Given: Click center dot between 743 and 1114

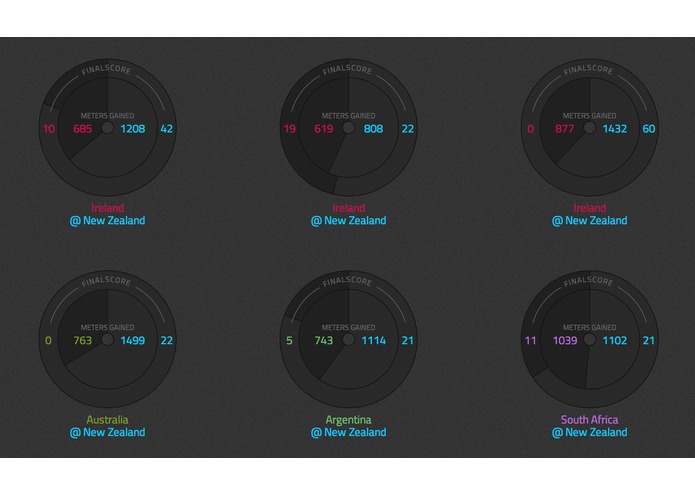Looking at the screenshot, I should pos(349,340).
